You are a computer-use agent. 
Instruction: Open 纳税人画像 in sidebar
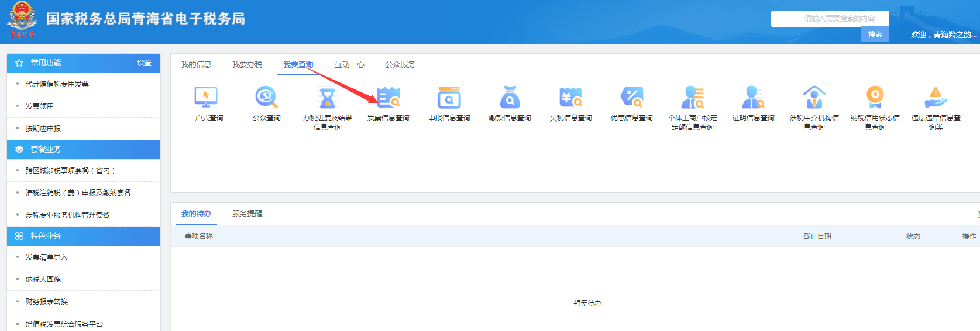pyautogui.click(x=43, y=280)
